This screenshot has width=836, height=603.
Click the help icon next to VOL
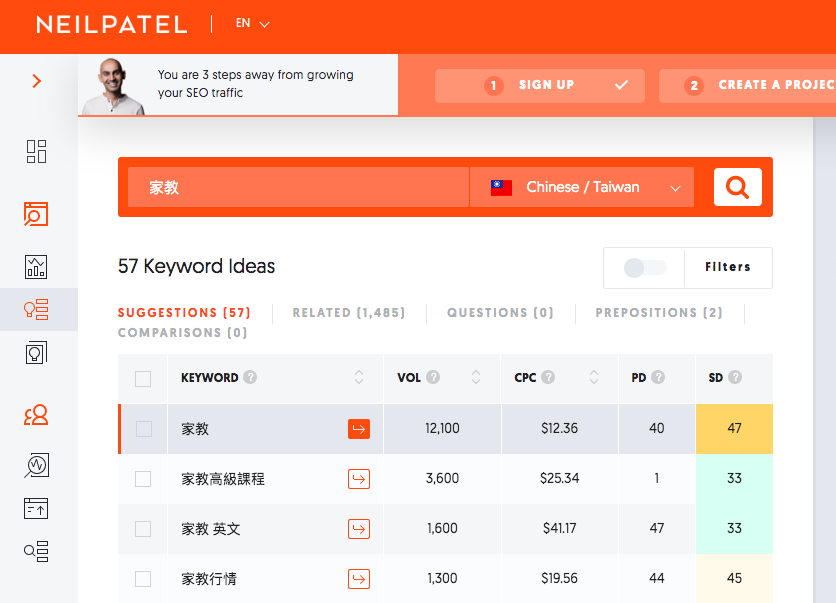point(433,378)
